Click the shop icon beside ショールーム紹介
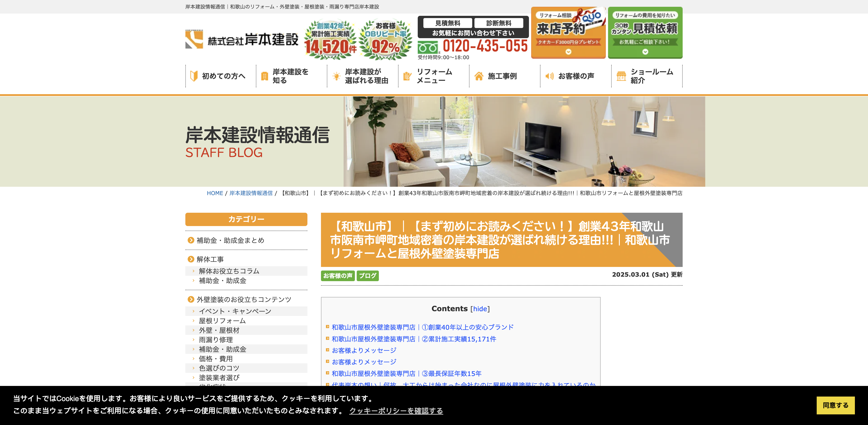 click(621, 76)
